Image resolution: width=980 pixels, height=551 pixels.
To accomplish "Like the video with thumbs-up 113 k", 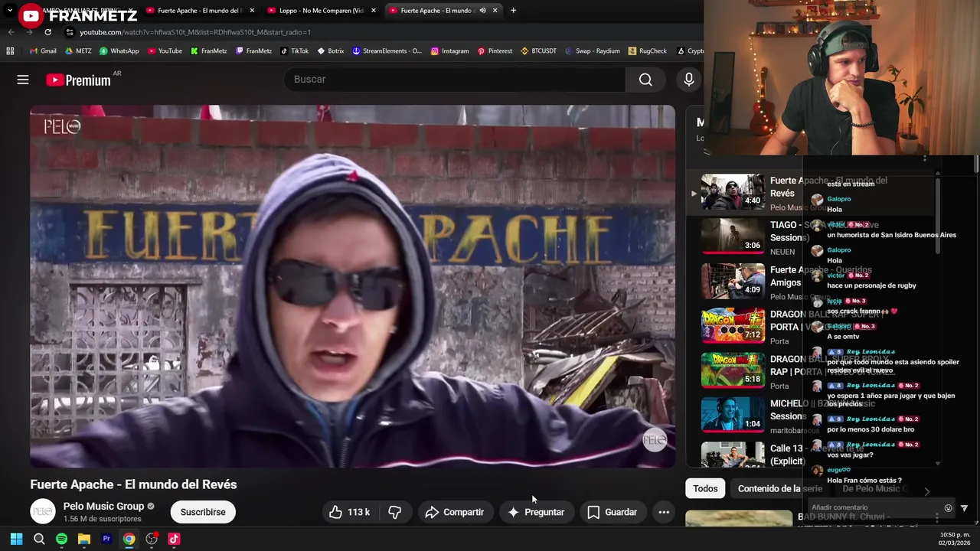I will click(x=349, y=512).
